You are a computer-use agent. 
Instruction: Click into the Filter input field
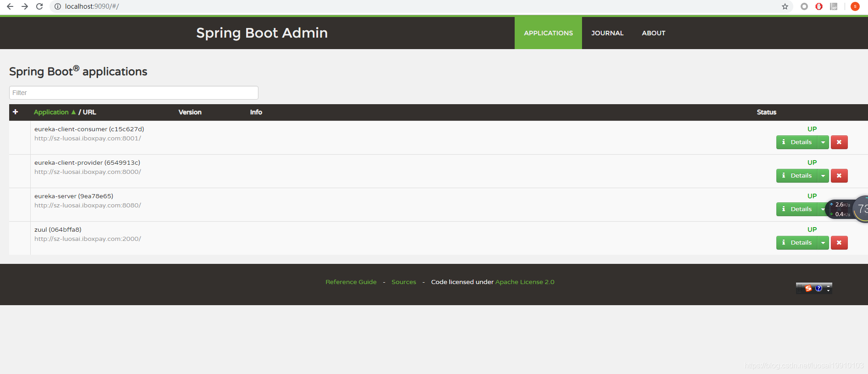coord(134,93)
